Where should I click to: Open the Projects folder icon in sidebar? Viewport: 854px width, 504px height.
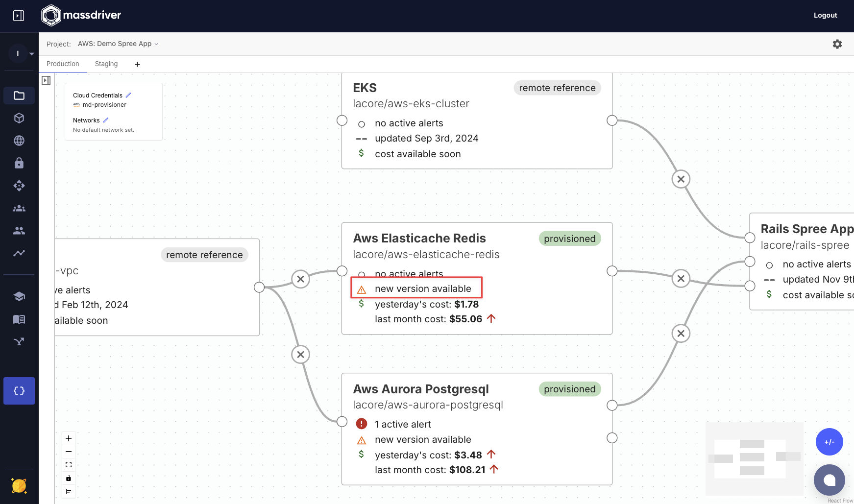pyautogui.click(x=19, y=96)
